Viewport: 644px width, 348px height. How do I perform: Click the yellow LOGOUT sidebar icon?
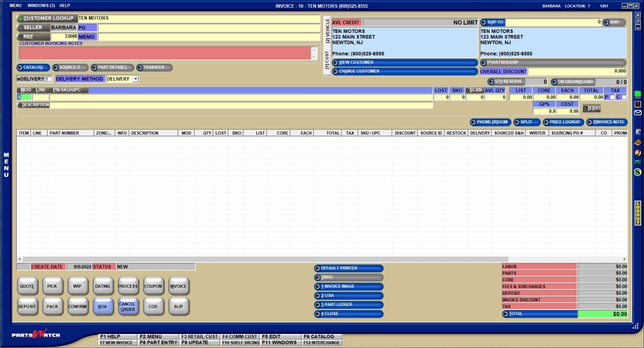[638, 213]
